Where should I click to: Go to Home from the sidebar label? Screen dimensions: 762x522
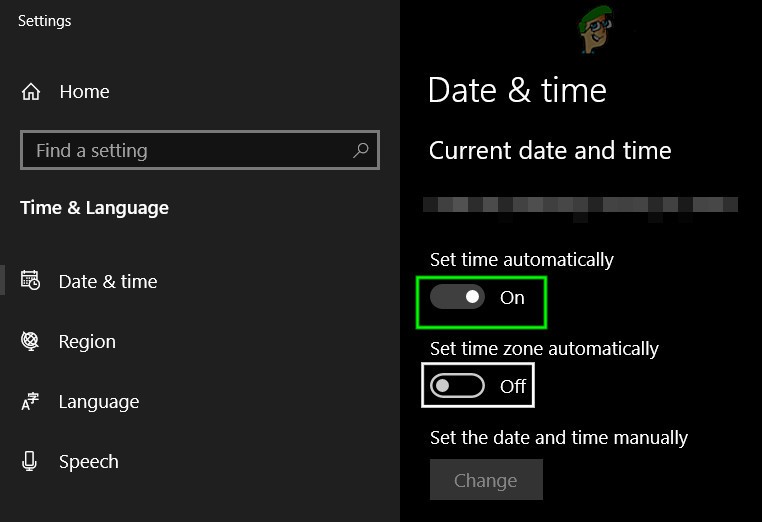[x=84, y=92]
